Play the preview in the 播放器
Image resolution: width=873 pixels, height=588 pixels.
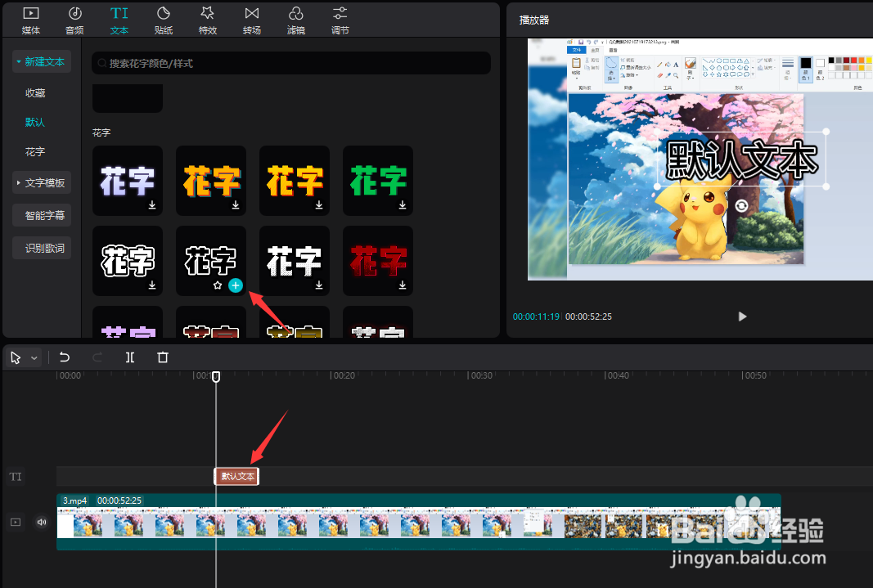742,316
